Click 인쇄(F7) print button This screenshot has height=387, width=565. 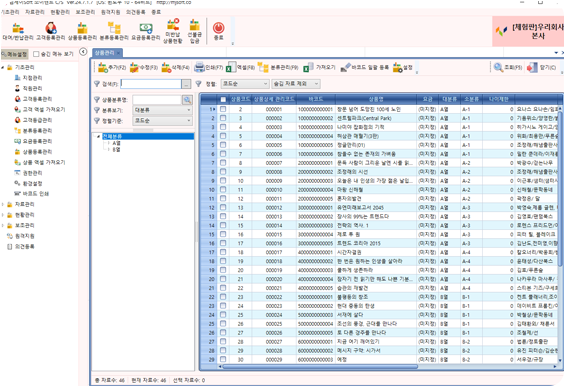click(x=209, y=67)
